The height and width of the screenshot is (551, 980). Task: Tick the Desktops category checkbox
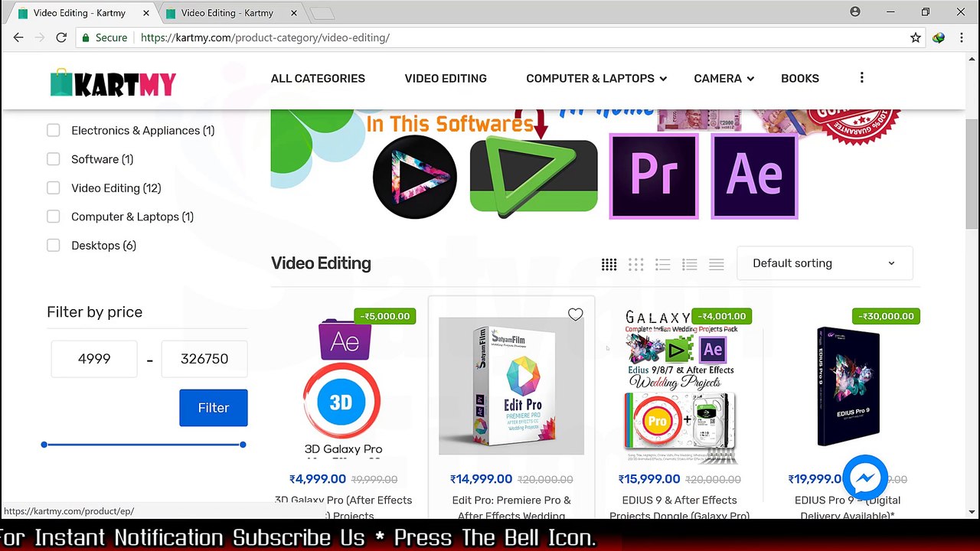(54, 245)
